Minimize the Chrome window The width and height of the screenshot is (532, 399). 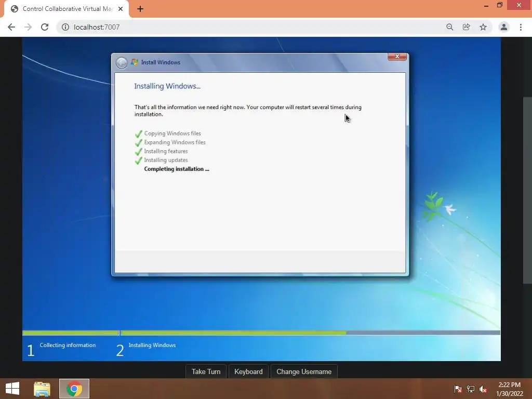pyautogui.click(x=486, y=5)
